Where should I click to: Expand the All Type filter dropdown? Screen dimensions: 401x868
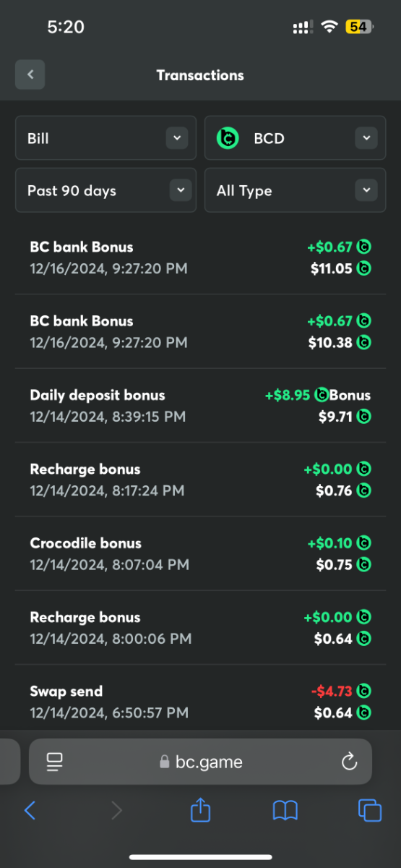pyautogui.click(x=295, y=190)
